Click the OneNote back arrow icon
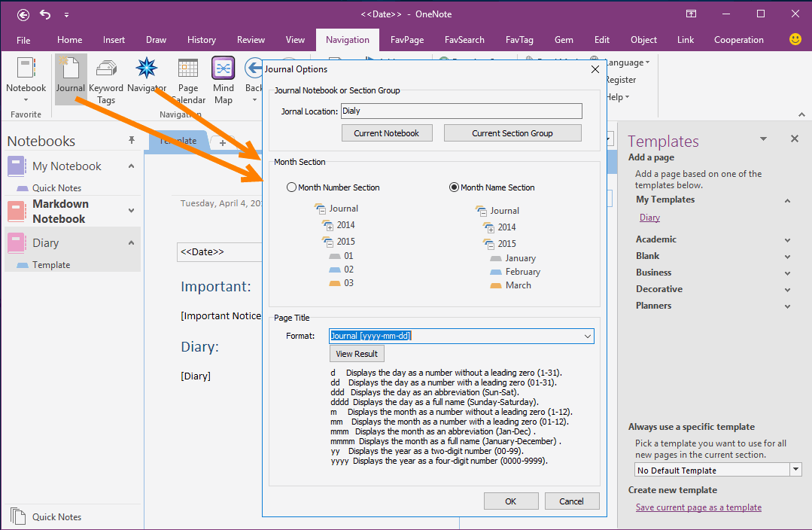Image resolution: width=812 pixels, height=530 pixels. click(x=23, y=15)
